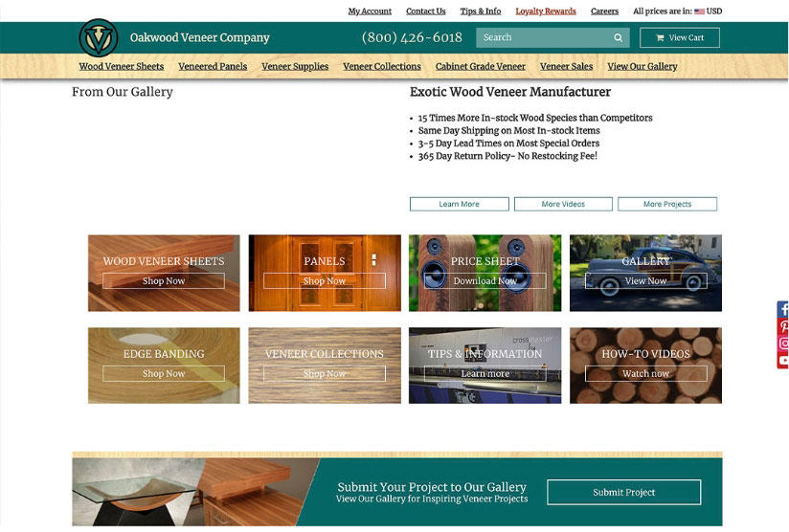Screen dimensions: 789x532
Task: Select Watch now on How-To Videos tile
Action: (646, 374)
